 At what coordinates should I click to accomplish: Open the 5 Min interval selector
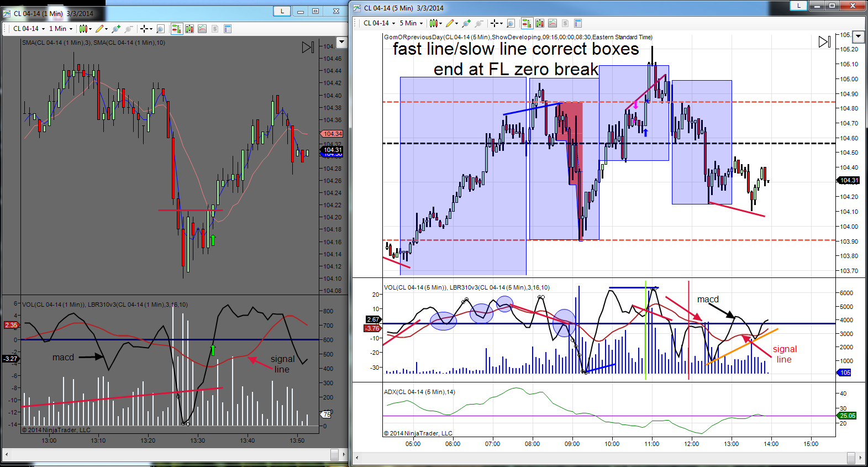tap(411, 23)
